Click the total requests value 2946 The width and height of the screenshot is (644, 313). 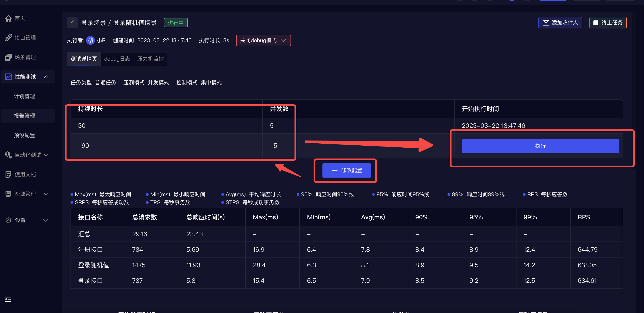click(139, 234)
